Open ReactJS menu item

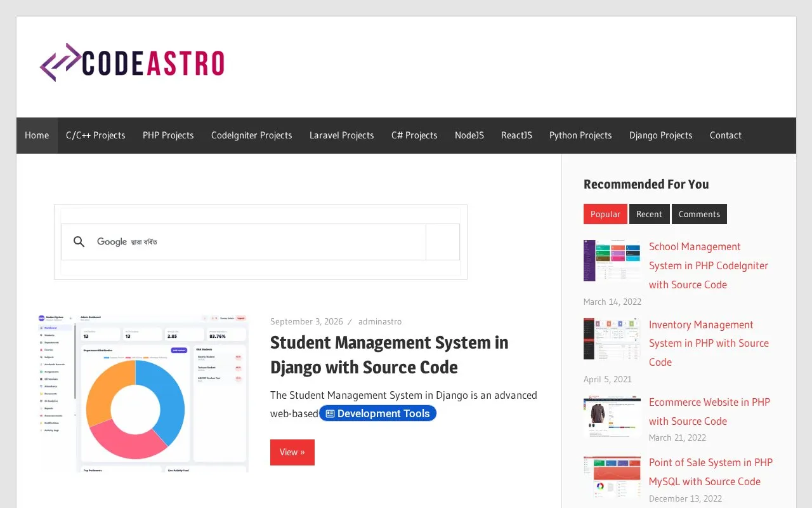click(x=516, y=135)
